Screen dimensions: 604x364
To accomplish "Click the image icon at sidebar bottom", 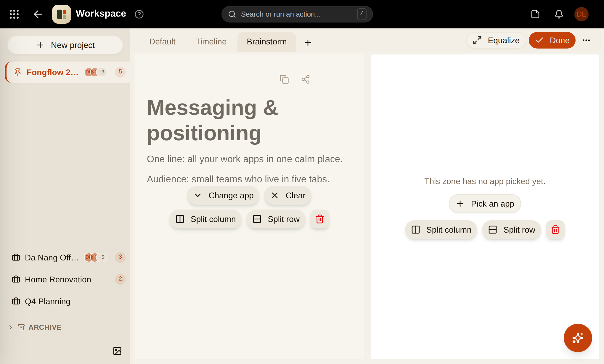I will [117, 351].
